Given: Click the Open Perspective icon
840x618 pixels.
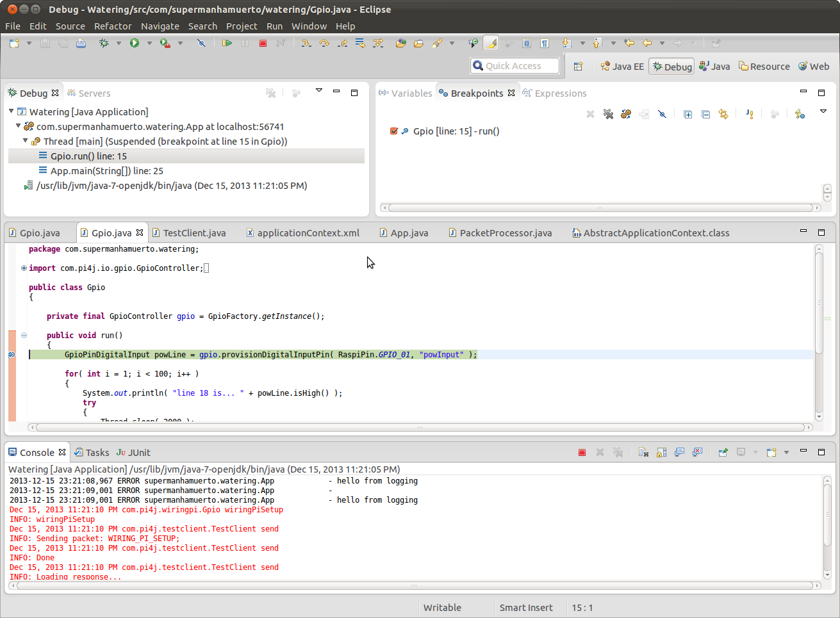Looking at the screenshot, I should (x=578, y=66).
